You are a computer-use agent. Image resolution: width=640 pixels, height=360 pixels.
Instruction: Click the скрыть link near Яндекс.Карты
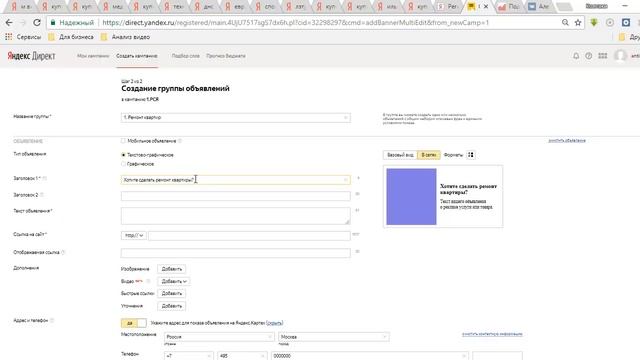[274, 323]
